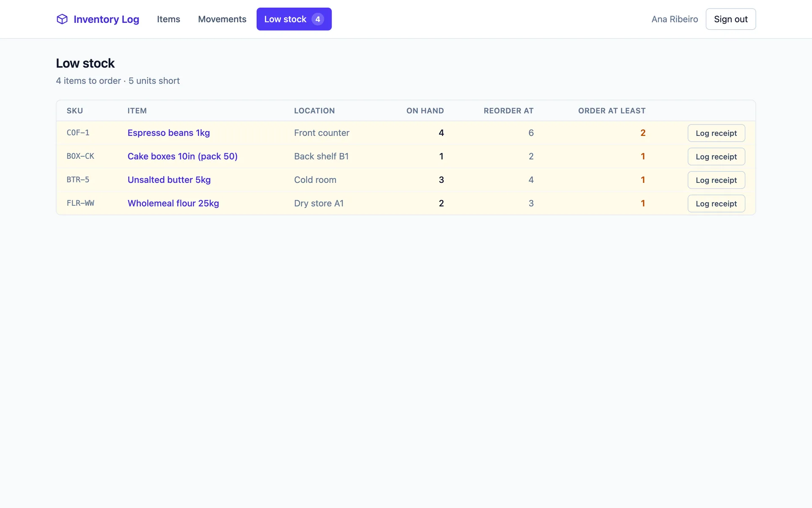The height and width of the screenshot is (508, 812).
Task: Click the Front counter location cell
Action: click(x=321, y=133)
